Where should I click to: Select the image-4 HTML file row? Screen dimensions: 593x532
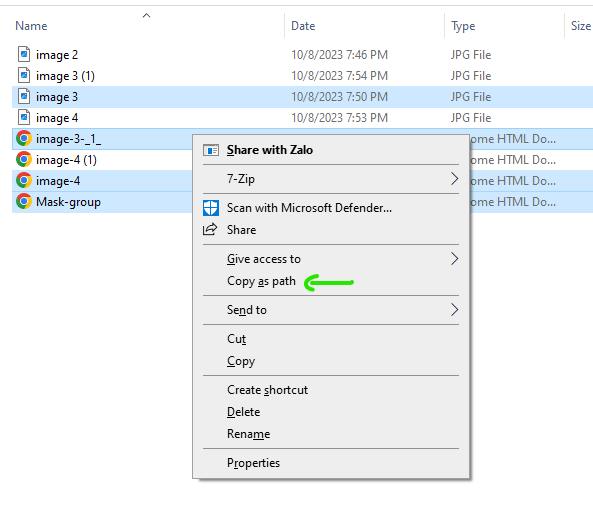pyautogui.click(x=103, y=181)
